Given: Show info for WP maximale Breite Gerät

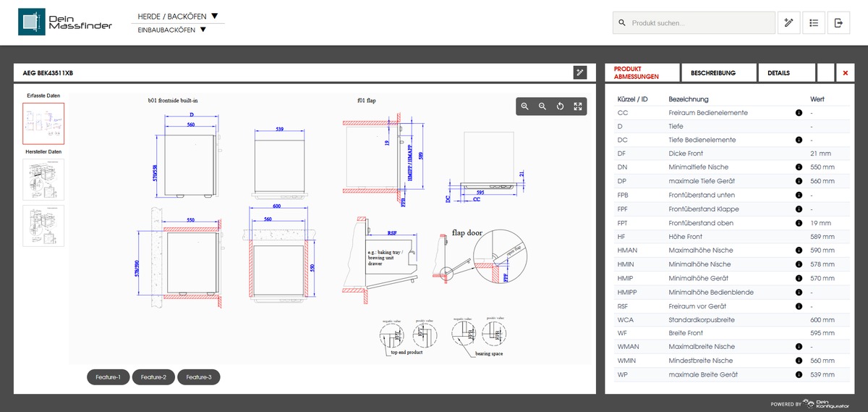Looking at the screenshot, I should [799, 374].
